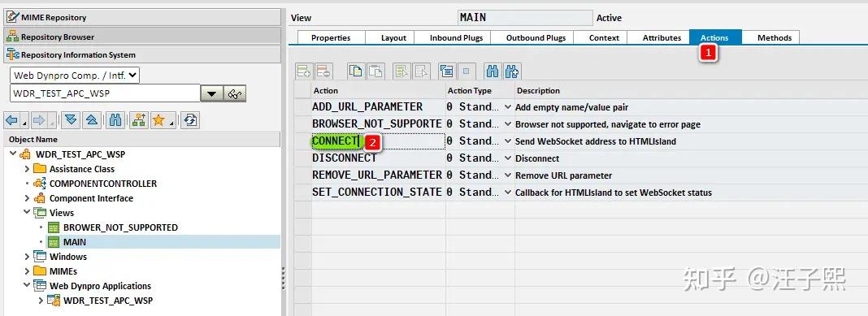Click the Action column header
868x316 pixels.
pos(379,91)
